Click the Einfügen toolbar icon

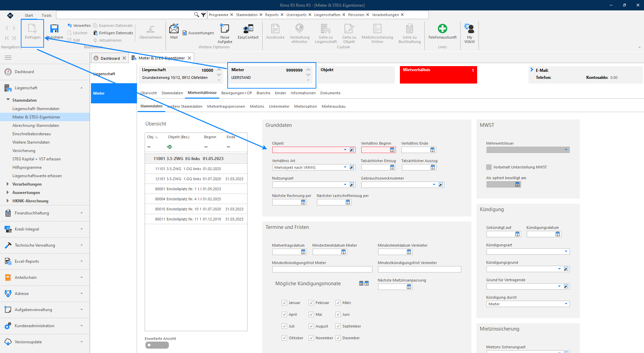32,29
